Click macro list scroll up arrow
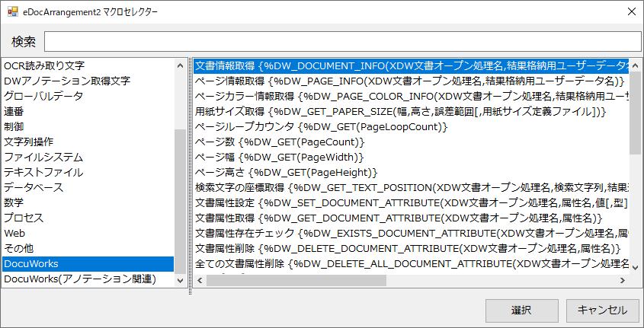The image size is (644, 328). pyautogui.click(x=636, y=65)
